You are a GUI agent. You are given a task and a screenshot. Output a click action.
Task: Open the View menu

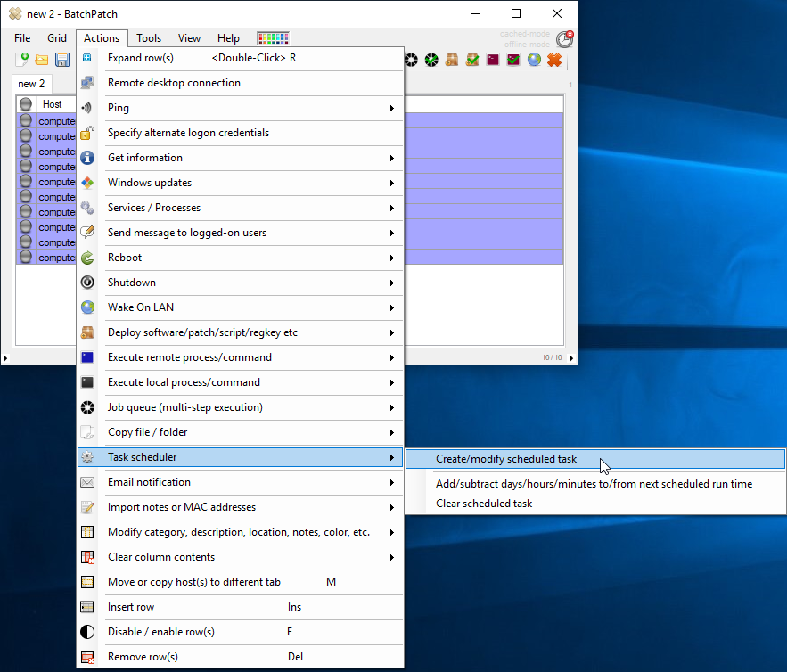click(189, 38)
